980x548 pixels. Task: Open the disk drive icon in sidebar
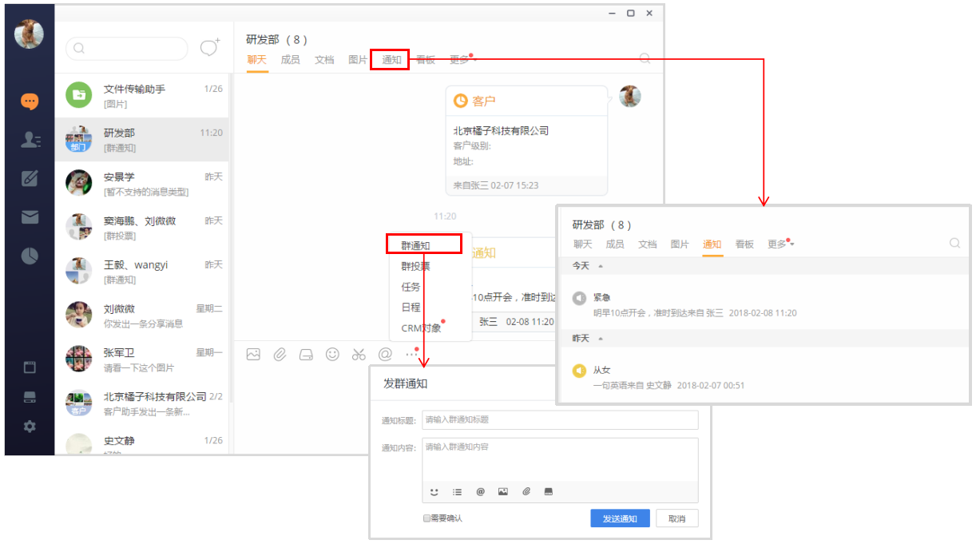pyautogui.click(x=30, y=397)
